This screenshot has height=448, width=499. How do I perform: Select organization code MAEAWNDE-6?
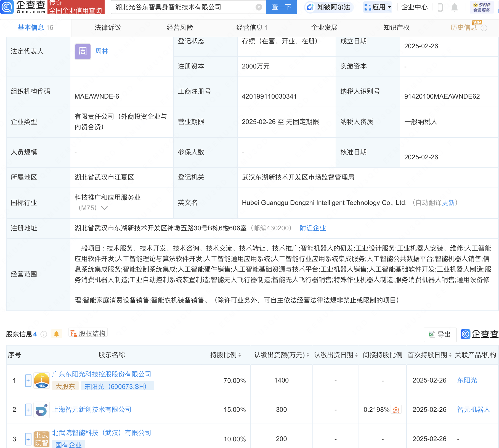97,96
